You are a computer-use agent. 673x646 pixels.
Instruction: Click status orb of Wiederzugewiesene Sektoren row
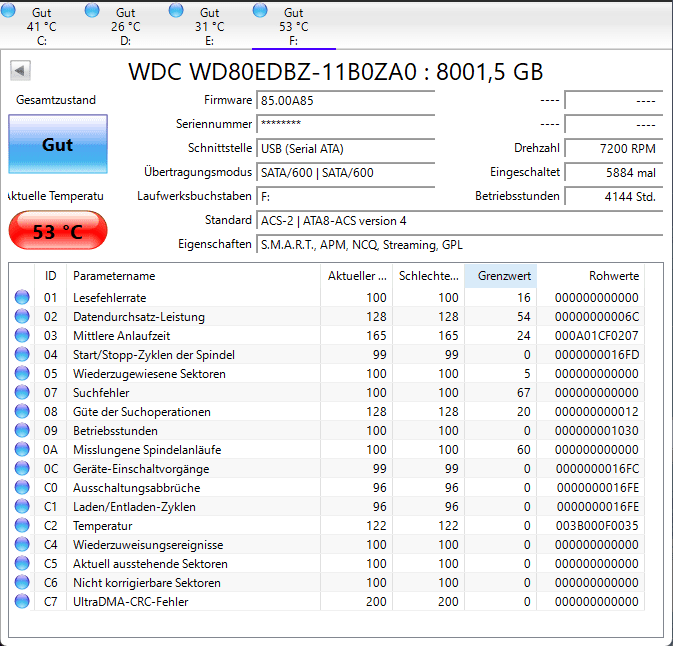tap(22, 373)
